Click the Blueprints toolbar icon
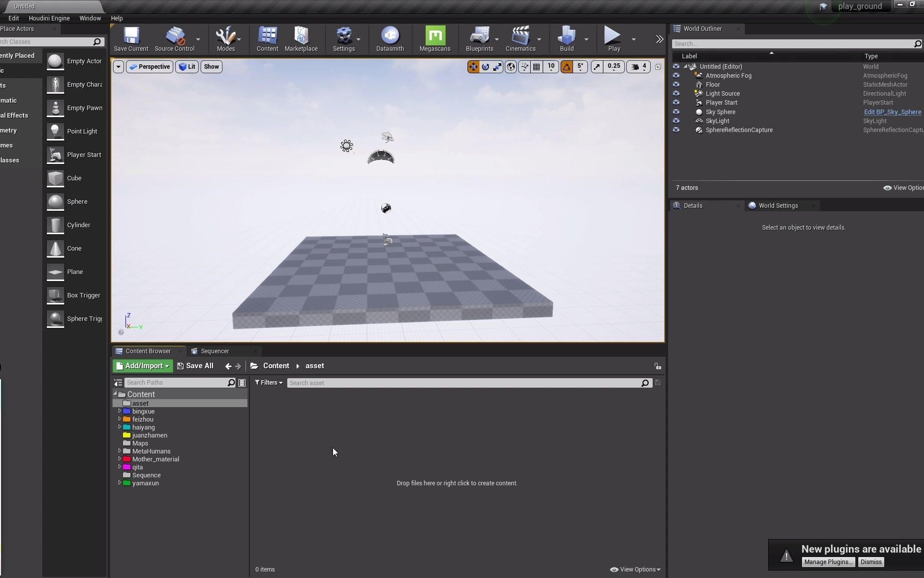This screenshot has height=578, width=924. (478, 39)
